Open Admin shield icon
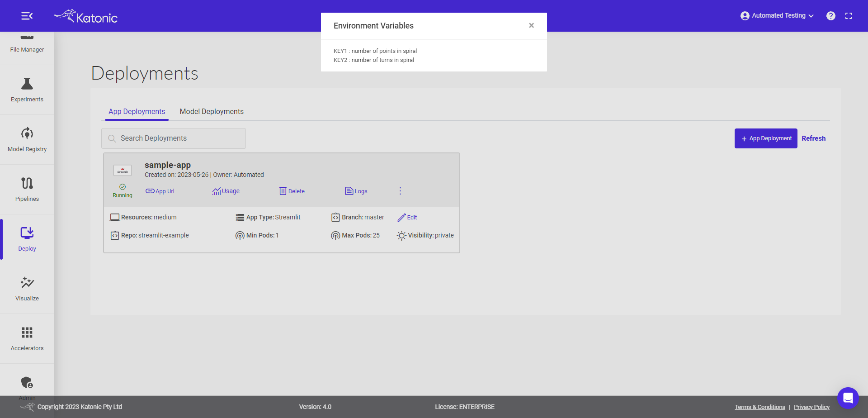The height and width of the screenshot is (418, 868). point(27,382)
